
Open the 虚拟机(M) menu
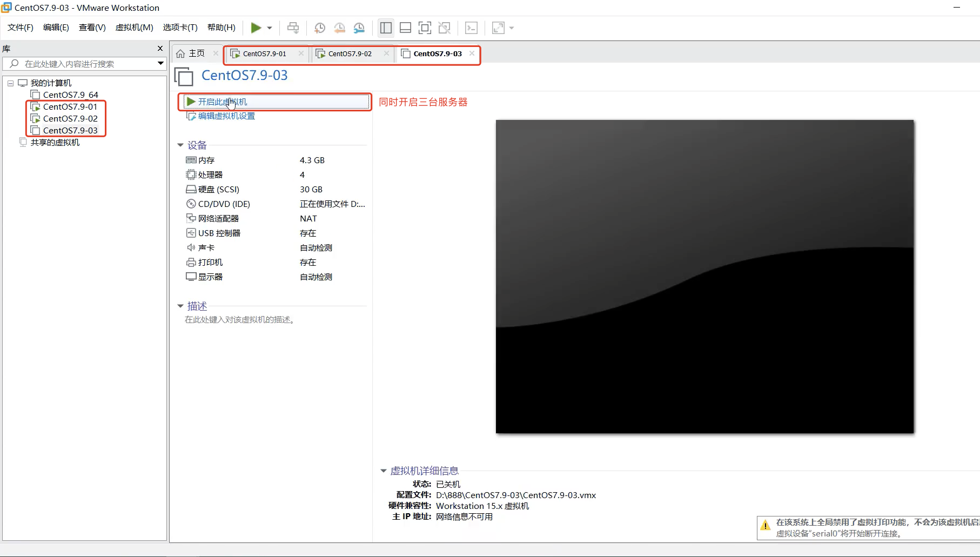(135, 28)
